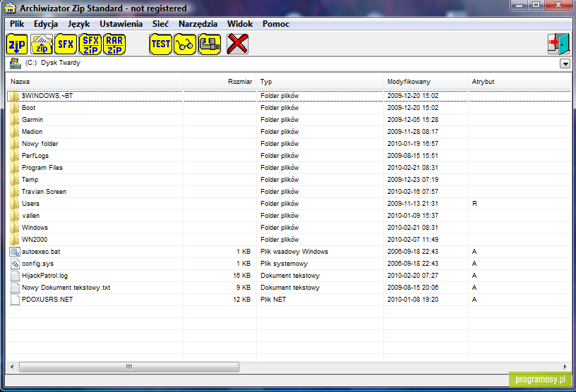
Task: Click the PDOXUSRS.NET file icon
Action: tap(15, 300)
